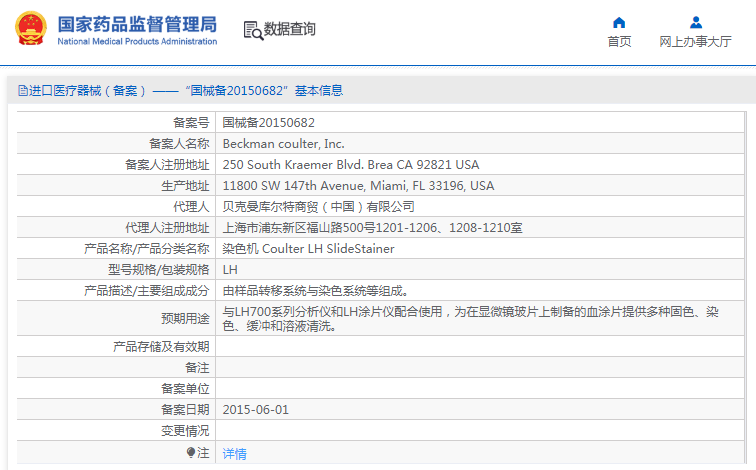This screenshot has height=470, width=756.
Task: Click the bulb icon beside 注
Action: point(191,453)
